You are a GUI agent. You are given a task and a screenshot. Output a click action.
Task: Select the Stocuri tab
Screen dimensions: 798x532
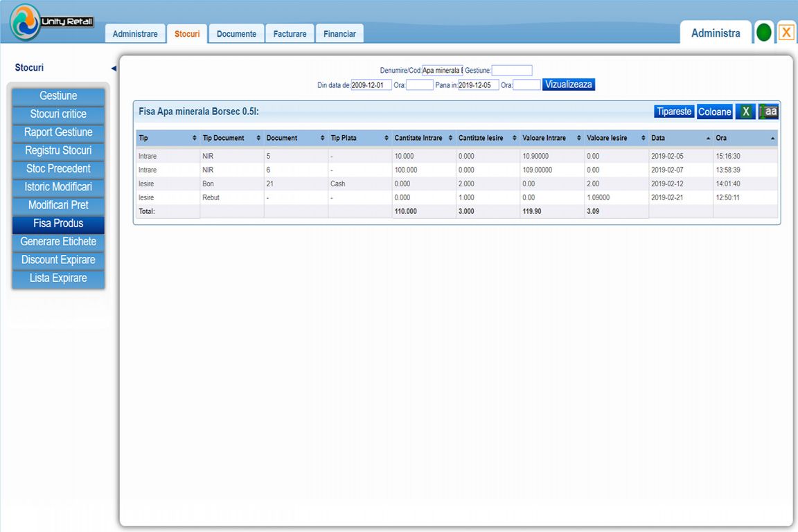pyautogui.click(x=187, y=34)
